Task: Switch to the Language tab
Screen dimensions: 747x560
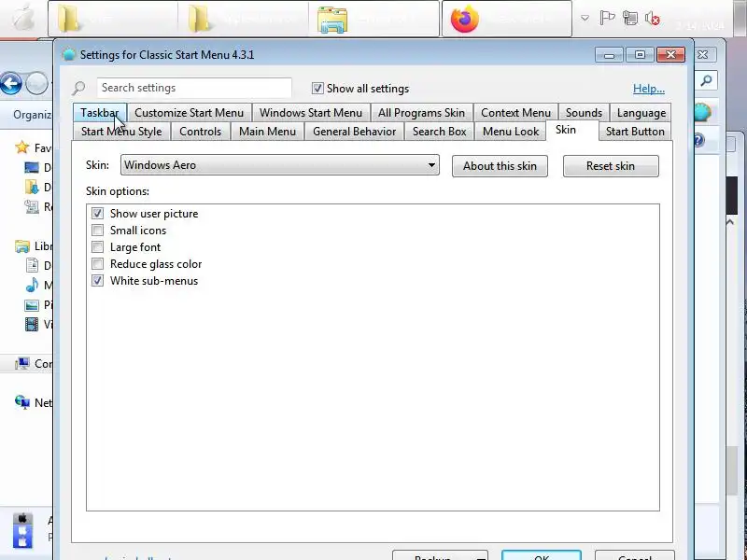Action: pos(641,113)
